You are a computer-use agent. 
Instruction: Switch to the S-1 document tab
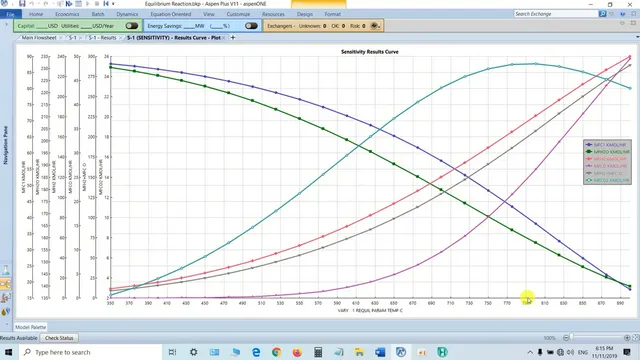(x=73, y=38)
